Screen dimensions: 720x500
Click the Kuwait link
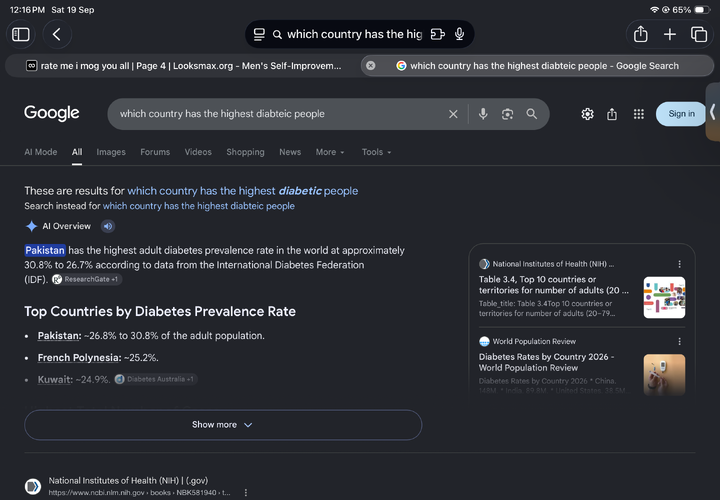[55, 380]
